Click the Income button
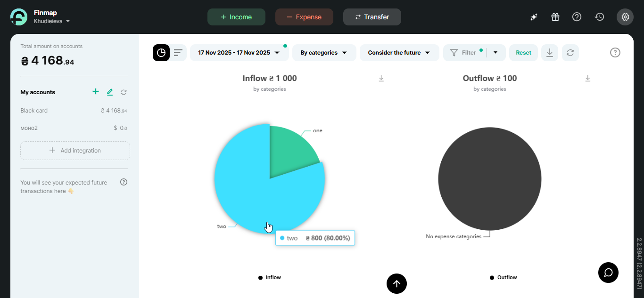 [x=236, y=17]
